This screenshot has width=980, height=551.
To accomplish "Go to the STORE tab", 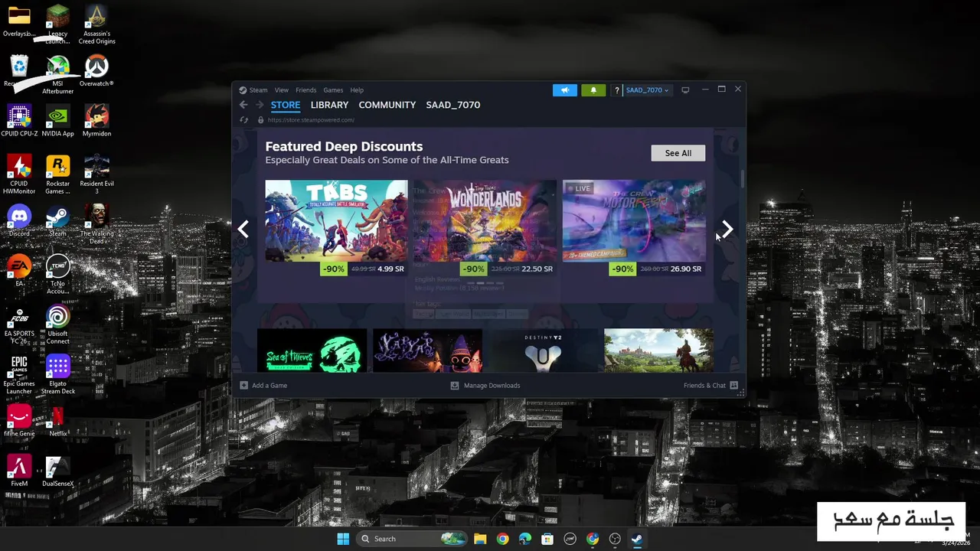I will 286,105.
